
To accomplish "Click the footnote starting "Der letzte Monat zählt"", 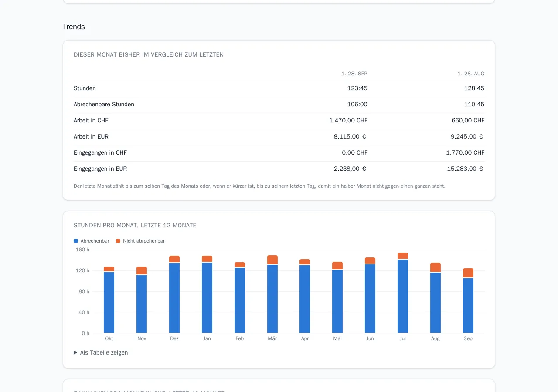I will coord(259,186).
